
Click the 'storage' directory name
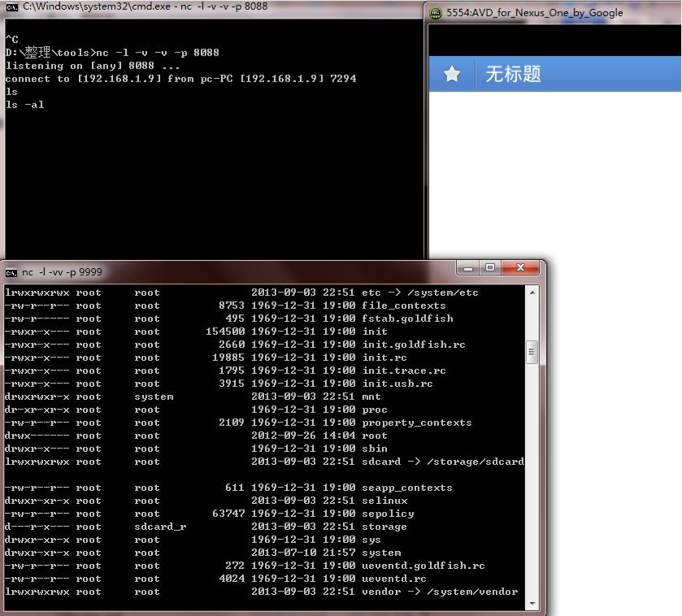pyautogui.click(x=384, y=527)
